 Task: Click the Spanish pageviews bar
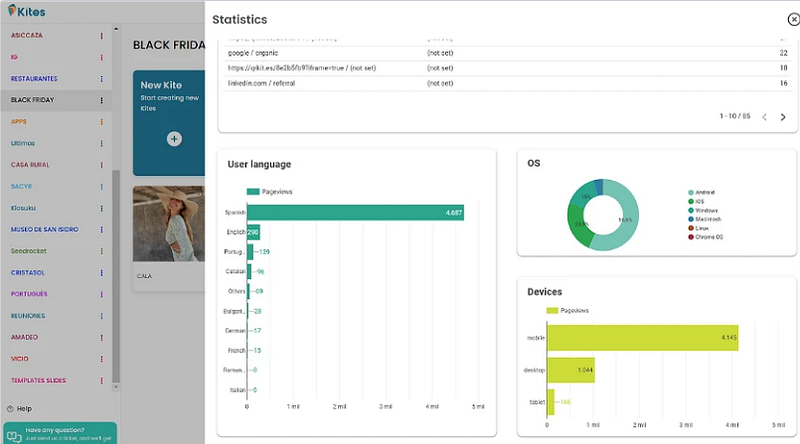355,213
